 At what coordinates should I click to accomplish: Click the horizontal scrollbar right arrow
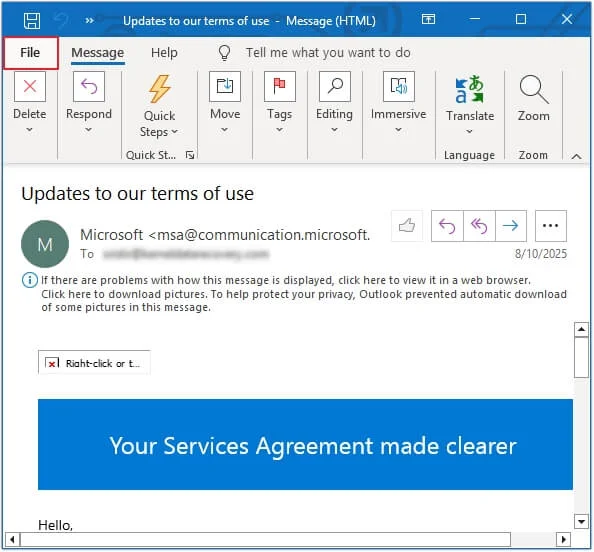(563, 539)
